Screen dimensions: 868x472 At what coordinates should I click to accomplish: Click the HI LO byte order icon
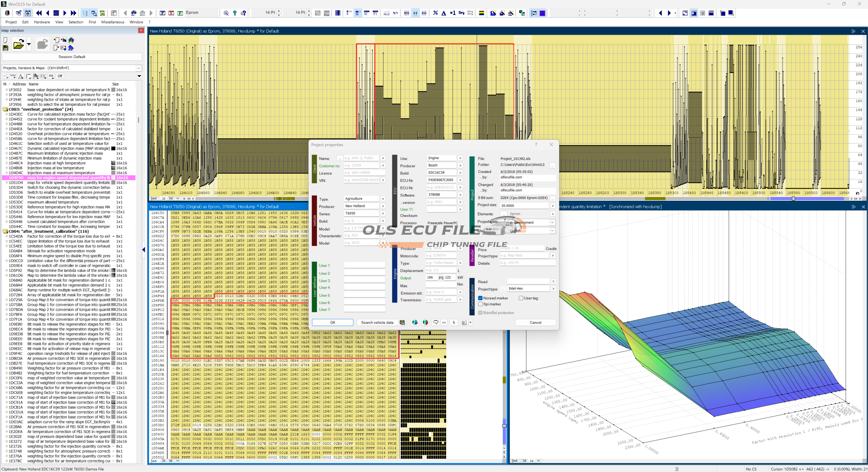[387, 13]
